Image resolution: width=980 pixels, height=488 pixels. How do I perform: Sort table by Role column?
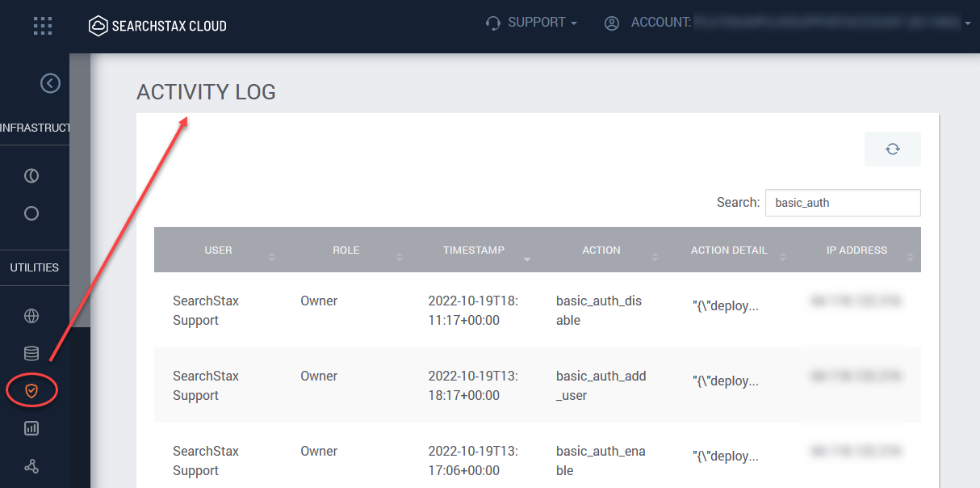(x=346, y=250)
